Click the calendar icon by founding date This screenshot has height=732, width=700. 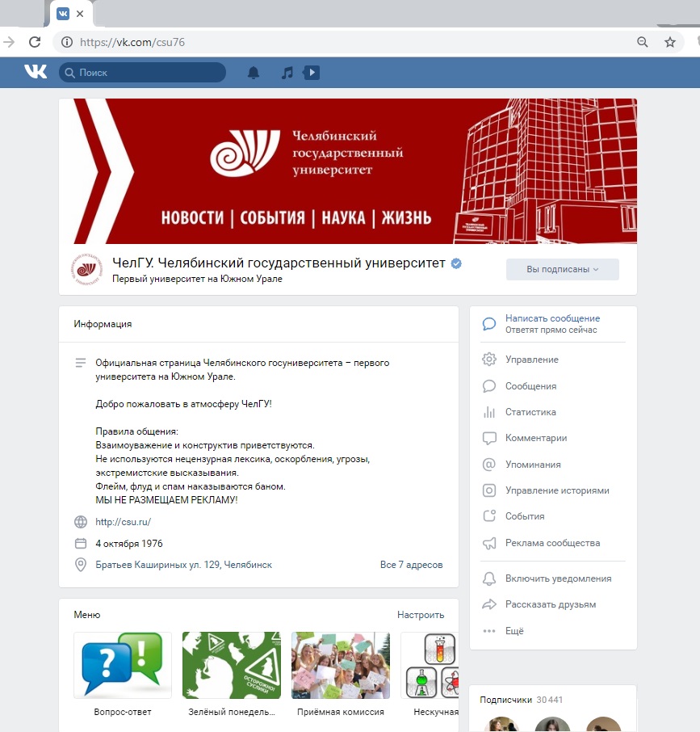coord(81,544)
